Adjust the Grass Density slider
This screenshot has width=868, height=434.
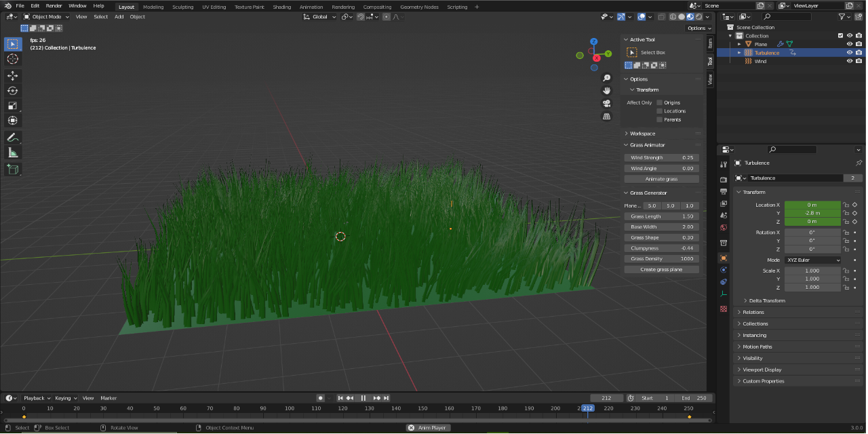662,258
